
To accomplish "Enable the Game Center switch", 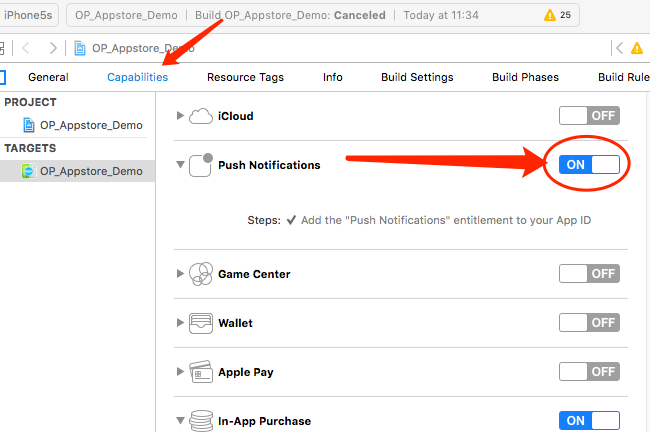I will (589, 274).
